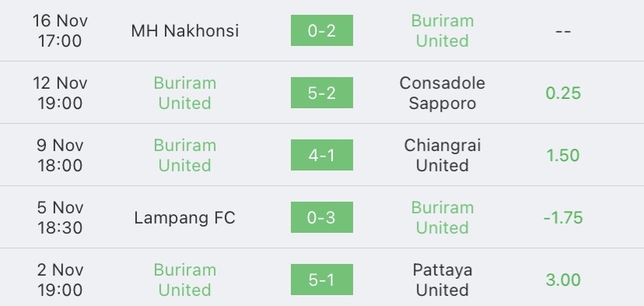Click Buriram United in the 5 Nov row
This screenshot has height=306, width=644.
pyautogui.click(x=443, y=217)
